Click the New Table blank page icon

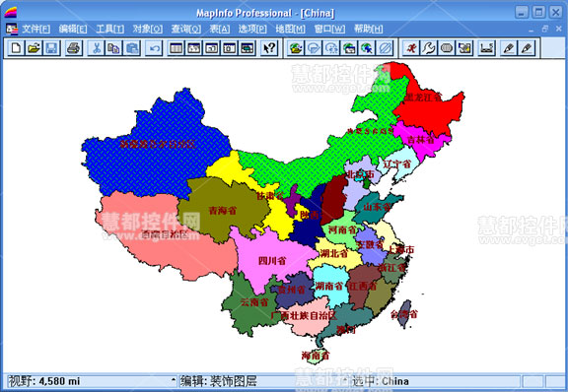[16, 48]
